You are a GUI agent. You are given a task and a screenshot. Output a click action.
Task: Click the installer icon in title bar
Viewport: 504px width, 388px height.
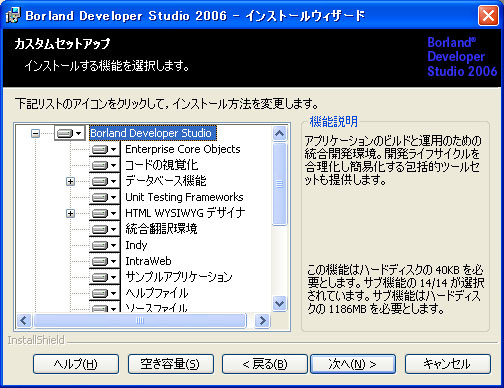point(13,15)
